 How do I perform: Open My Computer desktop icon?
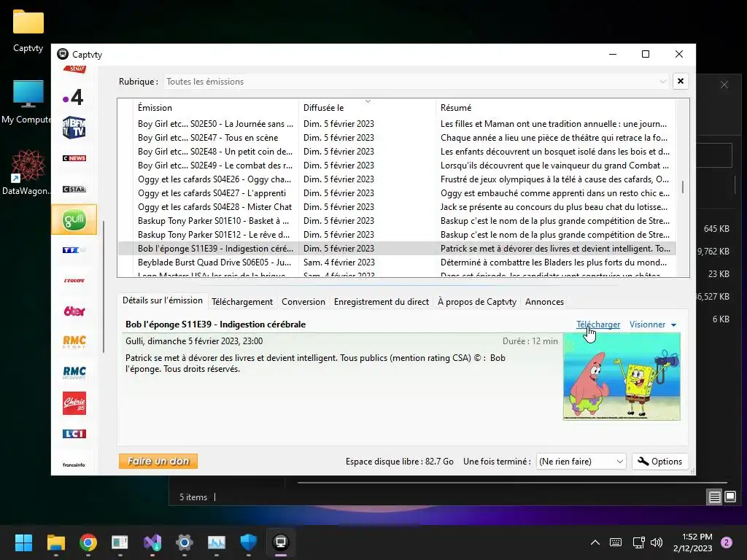27,102
